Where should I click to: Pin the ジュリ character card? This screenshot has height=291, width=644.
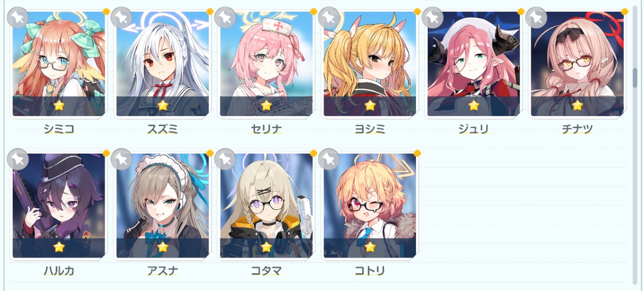coord(432,17)
